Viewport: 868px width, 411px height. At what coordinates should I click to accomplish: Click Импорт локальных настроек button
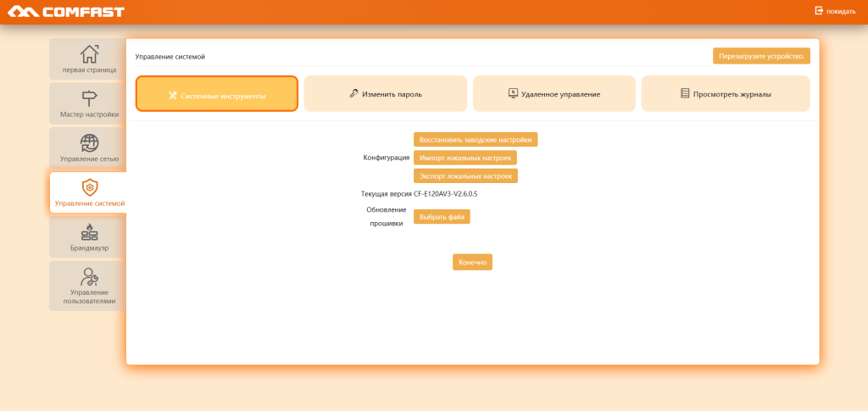pos(465,158)
